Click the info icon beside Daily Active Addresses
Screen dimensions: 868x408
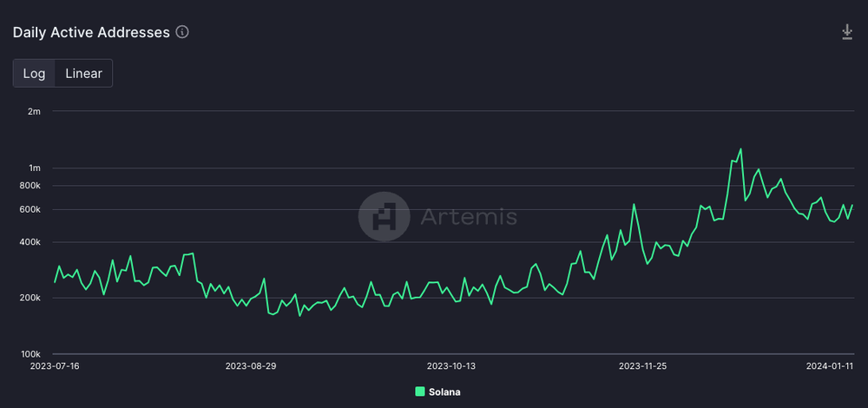[x=182, y=32]
